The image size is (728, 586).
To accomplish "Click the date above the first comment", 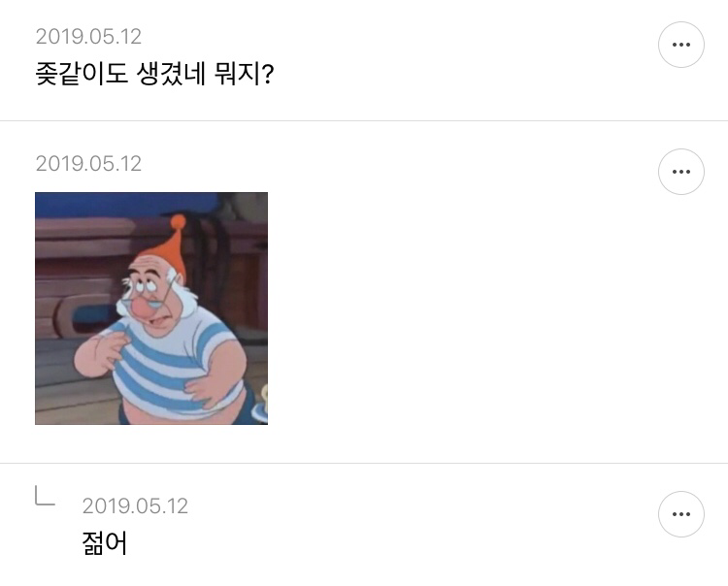I will point(88,37).
